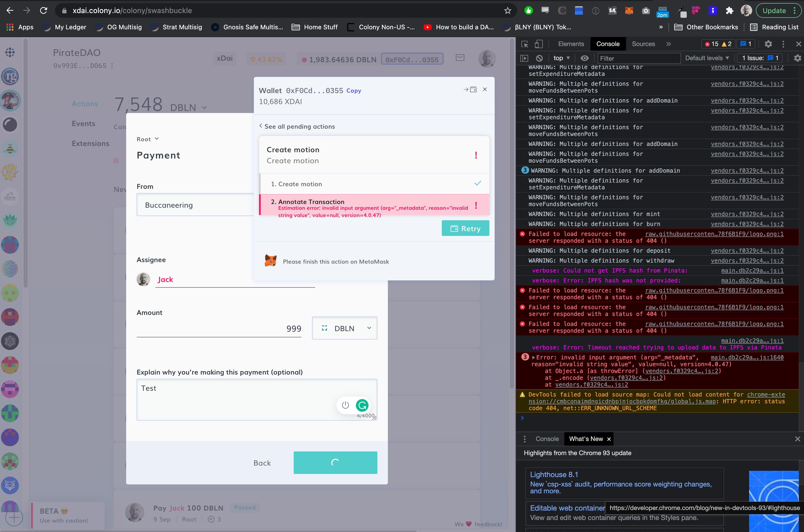
Task: Open the envelope icon next to the colony balance
Action: tap(460, 58)
